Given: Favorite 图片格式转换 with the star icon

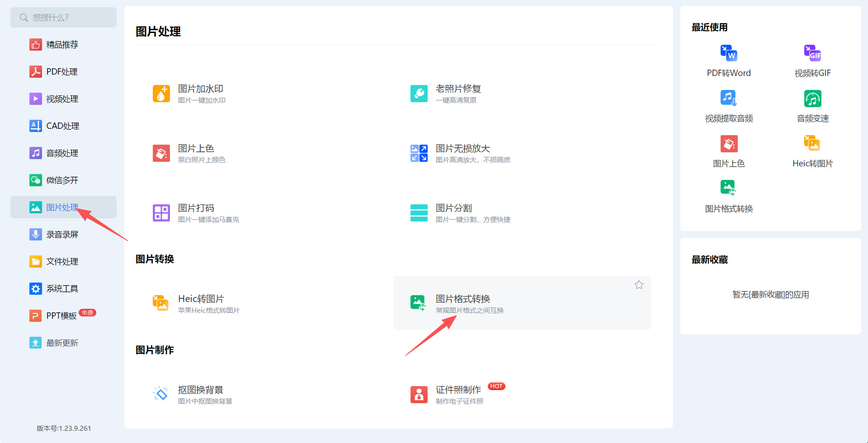Looking at the screenshot, I should click(x=639, y=285).
